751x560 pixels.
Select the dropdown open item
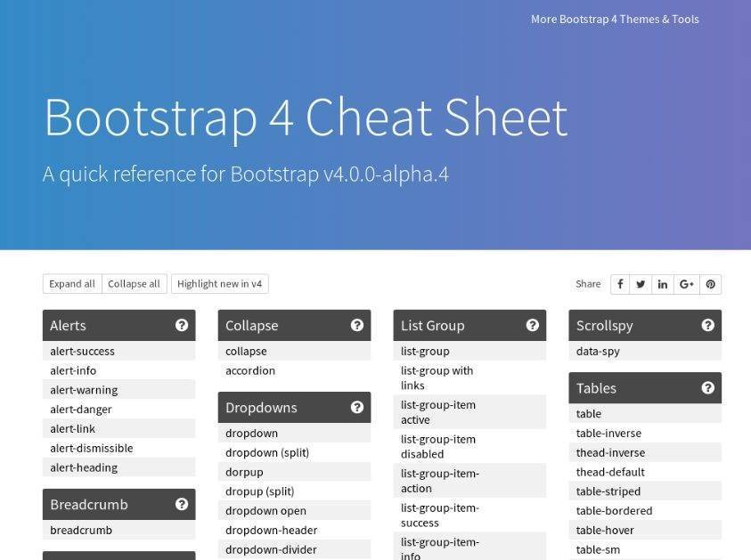[294, 510]
